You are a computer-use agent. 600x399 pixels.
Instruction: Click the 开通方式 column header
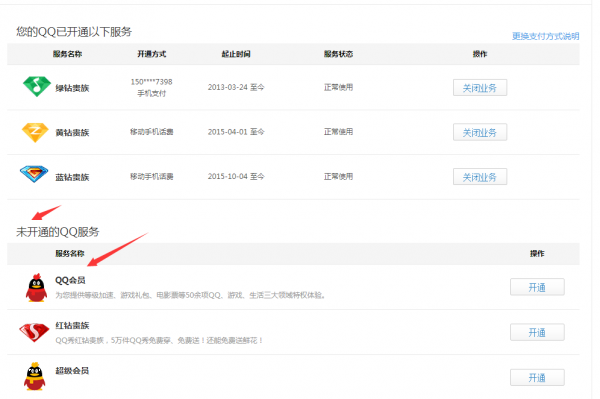click(152, 54)
